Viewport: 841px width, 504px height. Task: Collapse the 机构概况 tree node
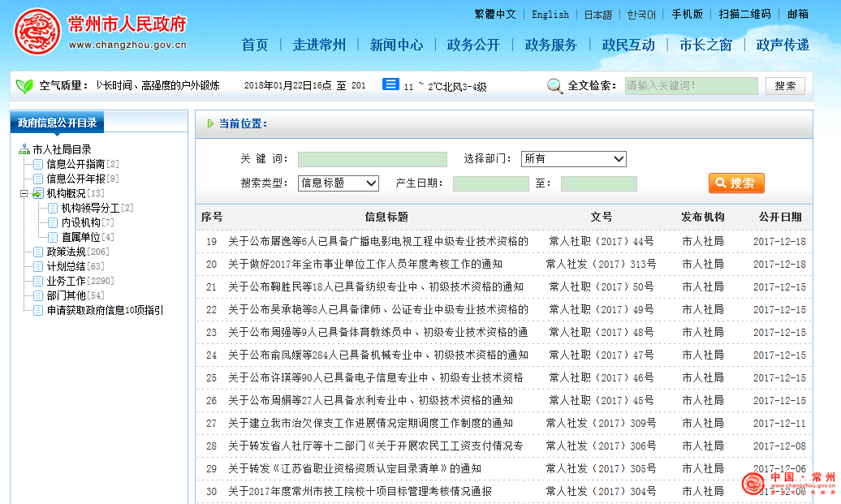24,193
